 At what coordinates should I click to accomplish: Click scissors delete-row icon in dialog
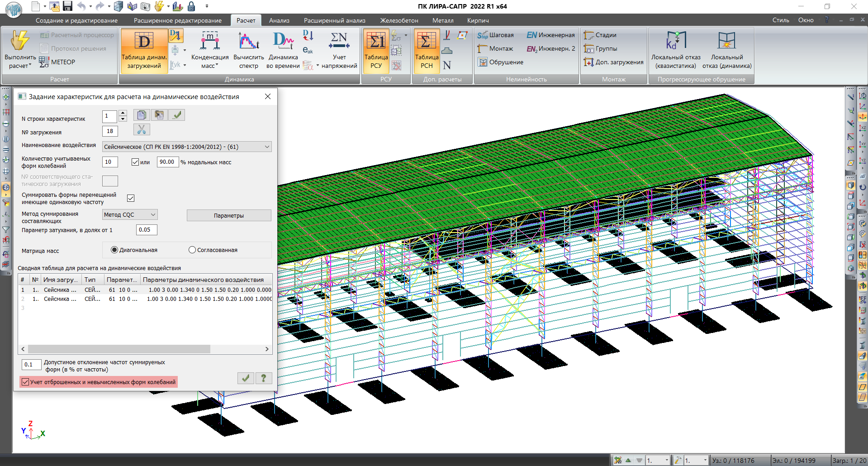coord(142,130)
